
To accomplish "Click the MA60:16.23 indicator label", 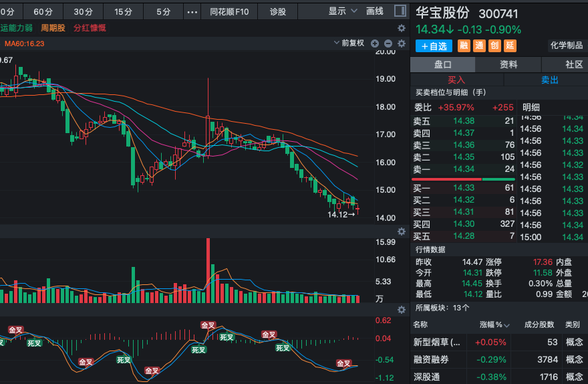I will 24,43.
